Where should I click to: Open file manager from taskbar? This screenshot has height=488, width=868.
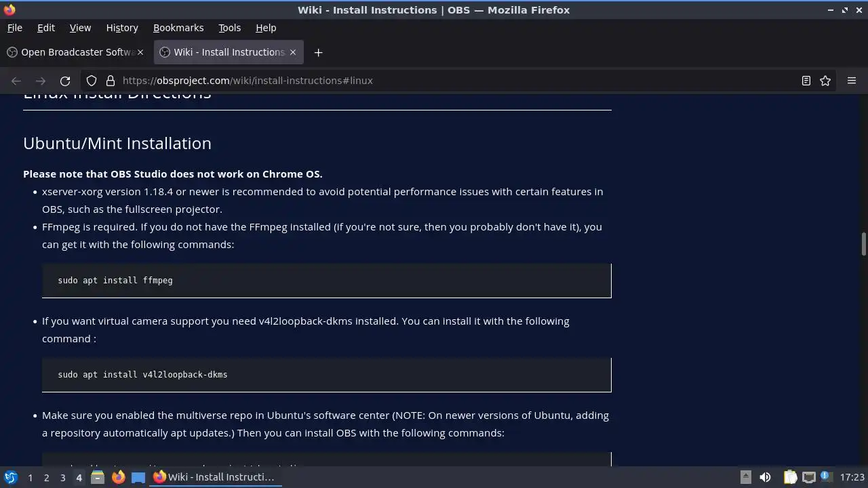[97, 477]
